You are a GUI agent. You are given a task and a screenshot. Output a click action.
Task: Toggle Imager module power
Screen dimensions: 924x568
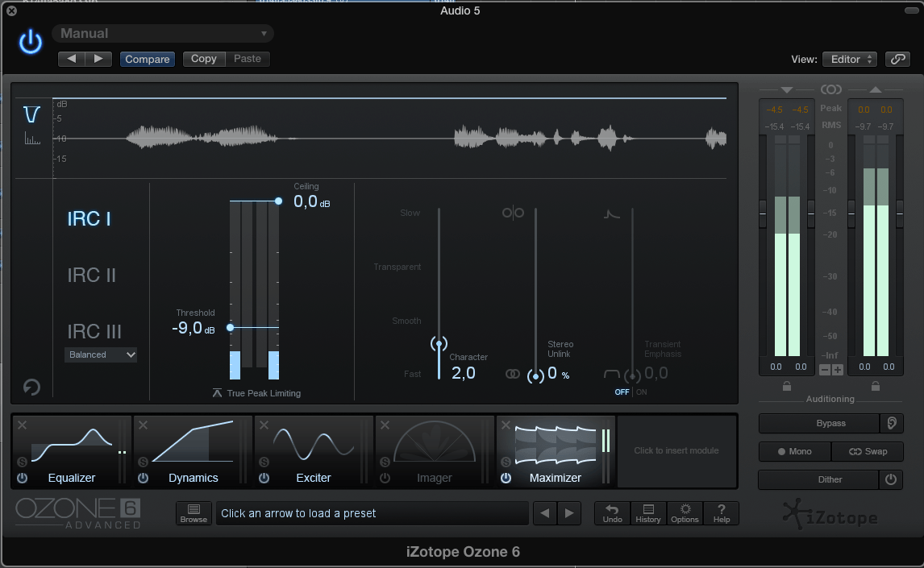tap(385, 478)
